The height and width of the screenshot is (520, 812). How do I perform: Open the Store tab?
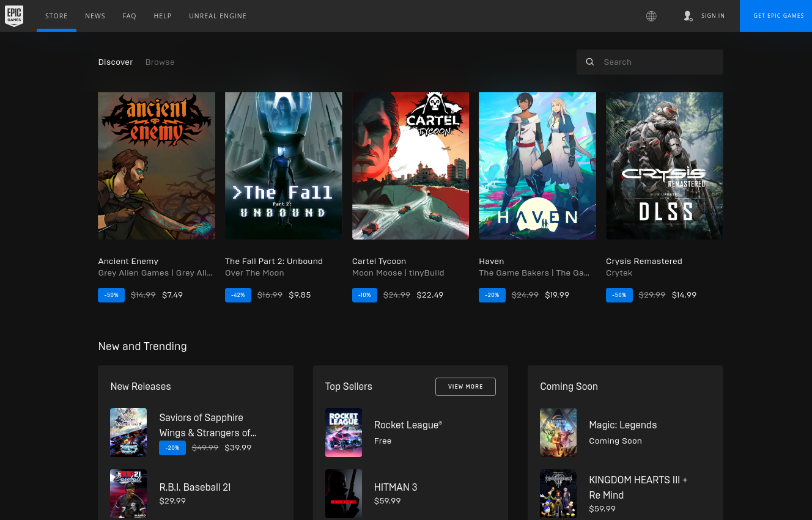click(x=56, y=16)
